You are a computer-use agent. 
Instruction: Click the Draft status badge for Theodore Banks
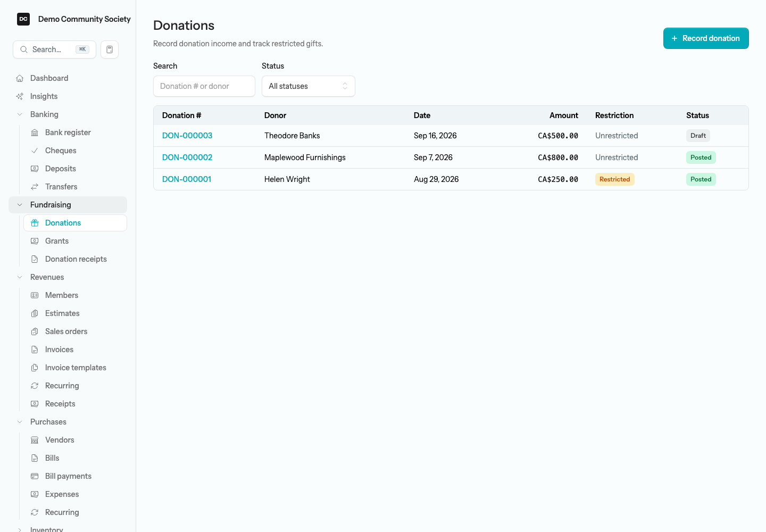click(698, 136)
